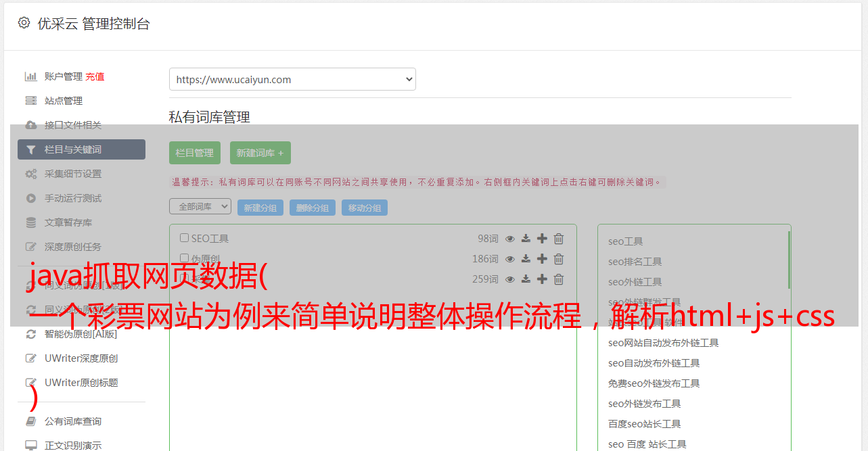Click the cloud icon for 接口文件相关
The image size is (868, 451).
tap(31, 125)
